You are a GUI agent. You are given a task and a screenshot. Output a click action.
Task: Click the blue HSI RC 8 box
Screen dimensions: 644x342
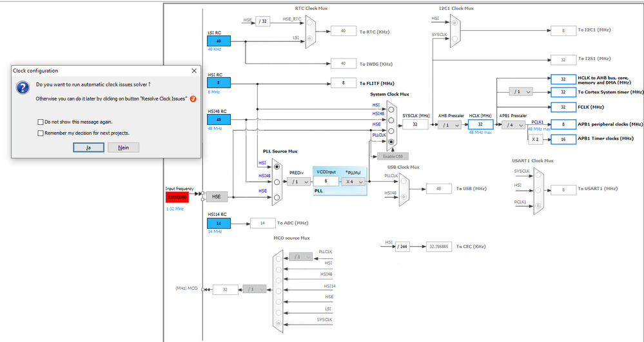(x=219, y=82)
